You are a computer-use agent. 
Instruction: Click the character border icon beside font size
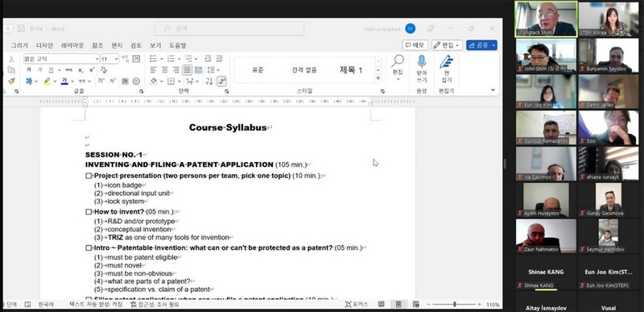point(136,59)
